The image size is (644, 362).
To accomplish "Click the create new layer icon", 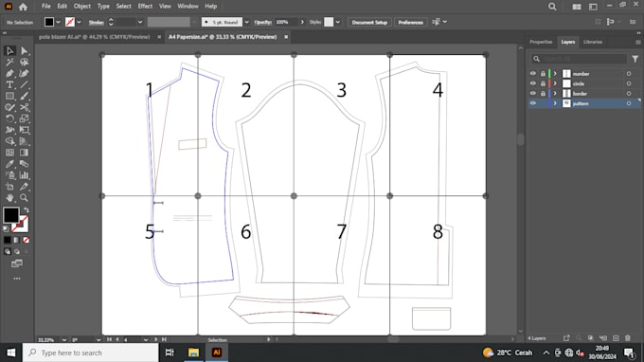I will coord(616,338).
